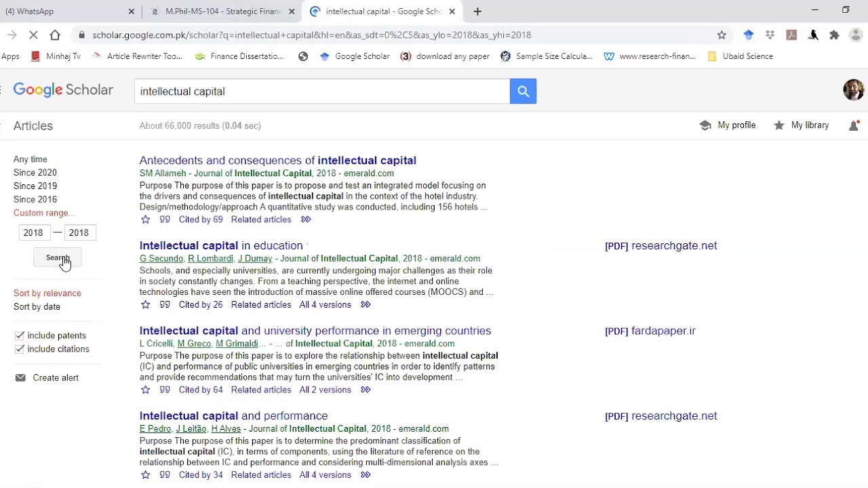Bookmark this page with the star icon
The width and height of the screenshot is (868, 488).
click(722, 35)
